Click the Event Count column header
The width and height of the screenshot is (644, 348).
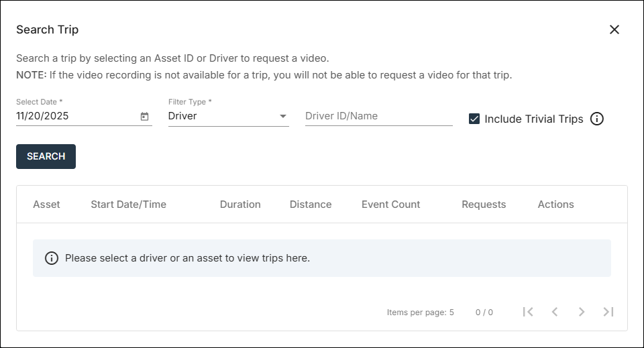(x=390, y=205)
